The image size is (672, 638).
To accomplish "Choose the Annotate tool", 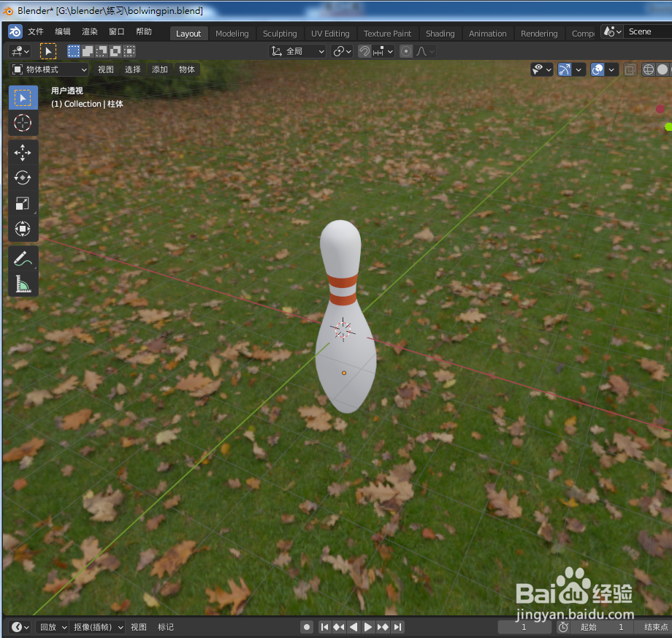I will click(x=23, y=257).
